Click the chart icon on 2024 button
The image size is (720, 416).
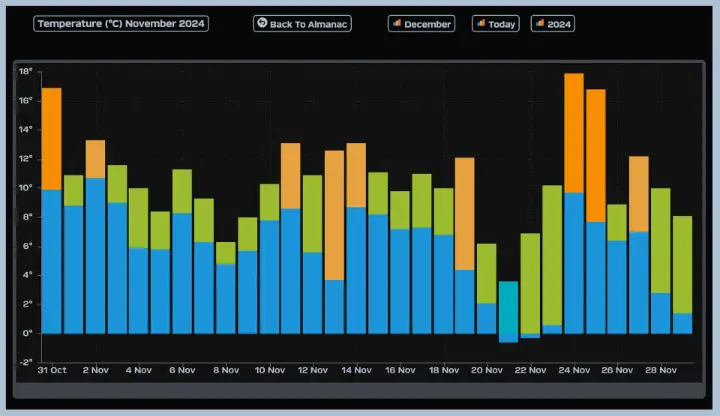pyautogui.click(x=540, y=23)
